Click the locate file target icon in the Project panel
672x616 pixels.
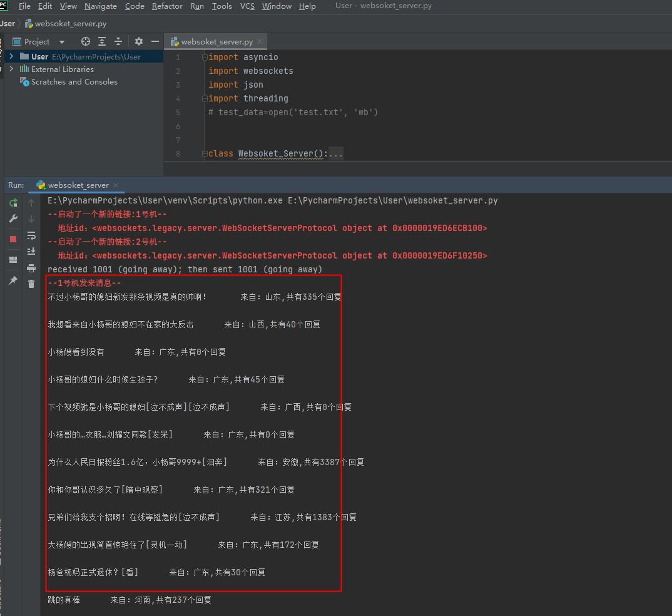coord(86,41)
